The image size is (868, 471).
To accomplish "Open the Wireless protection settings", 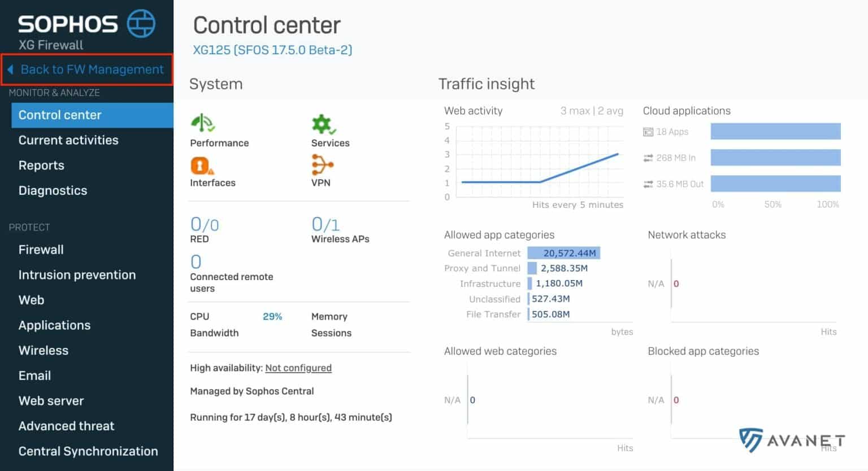I will [x=43, y=350].
